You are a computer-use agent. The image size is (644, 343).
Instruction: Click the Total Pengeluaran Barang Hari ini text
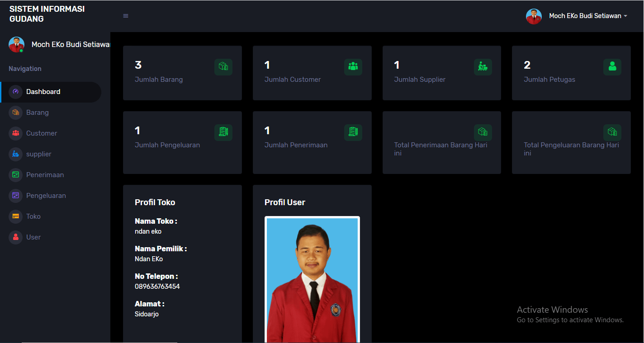coord(572,149)
